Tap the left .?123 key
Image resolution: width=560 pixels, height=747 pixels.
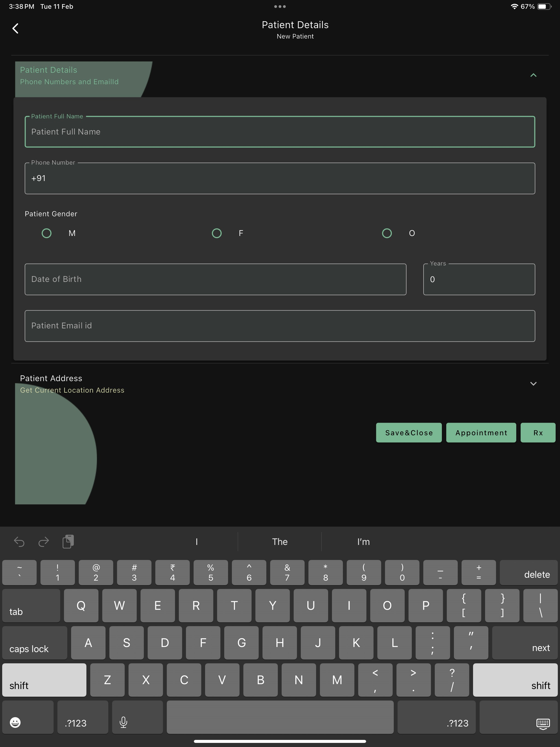[x=83, y=717]
